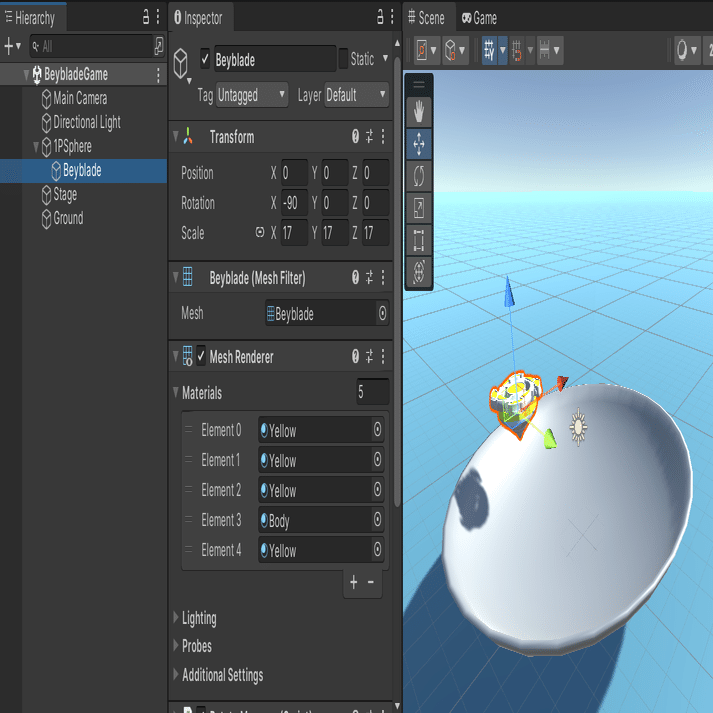Open Mesh Filter more options menu
The image size is (713, 713).
point(383,277)
